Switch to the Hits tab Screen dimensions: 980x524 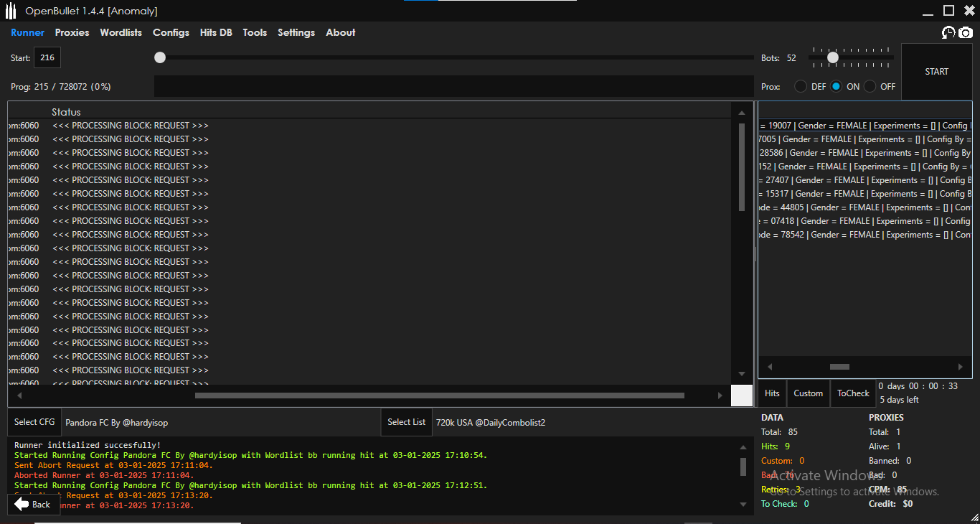point(772,393)
